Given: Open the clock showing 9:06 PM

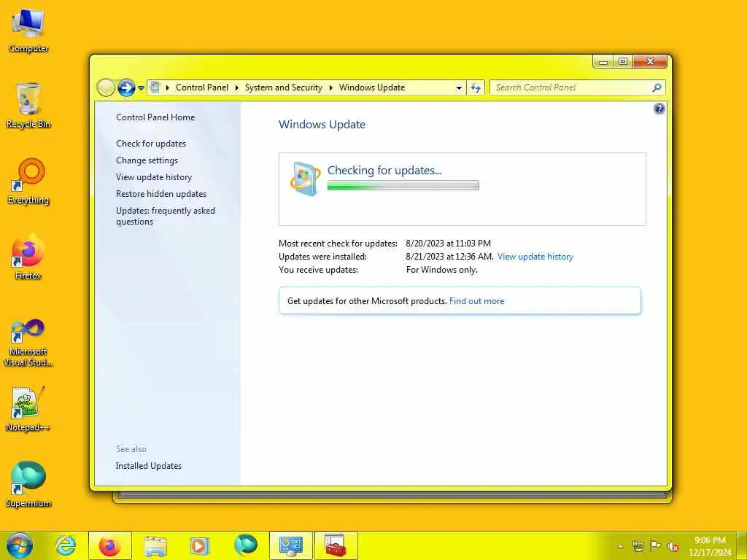Looking at the screenshot, I should (x=710, y=546).
